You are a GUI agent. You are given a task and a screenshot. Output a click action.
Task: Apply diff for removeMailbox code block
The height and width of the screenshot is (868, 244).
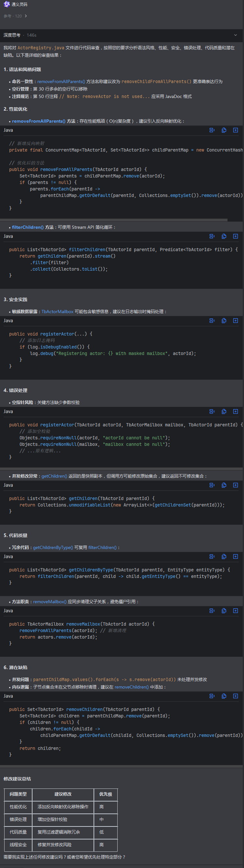coord(212,611)
